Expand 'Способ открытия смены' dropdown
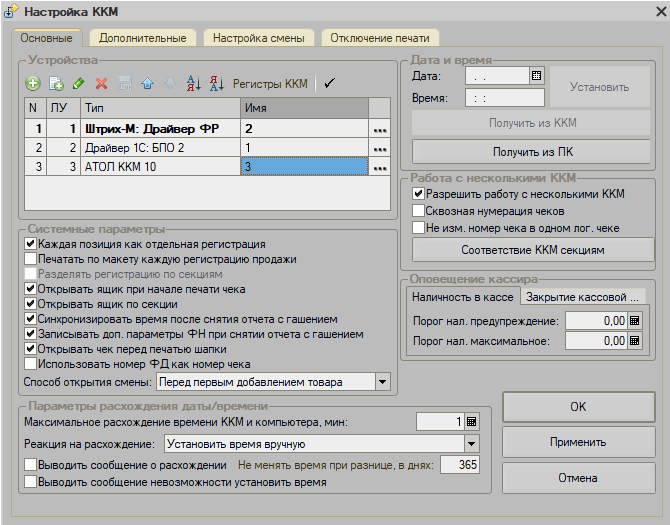This screenshot has width=670, height=525. pyautogui.click(x=382, y=382)
